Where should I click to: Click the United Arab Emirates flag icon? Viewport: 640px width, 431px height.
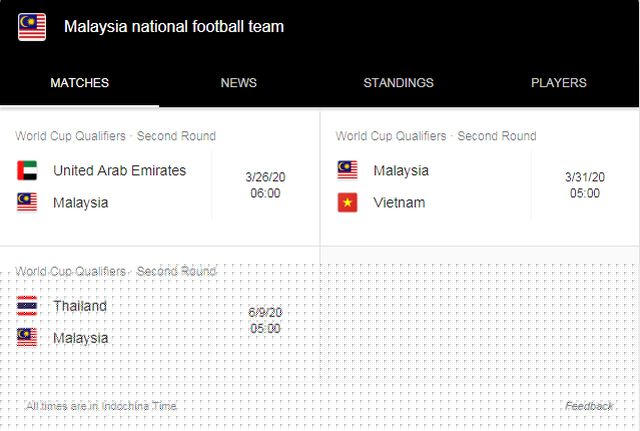click(x=27, y=171)
